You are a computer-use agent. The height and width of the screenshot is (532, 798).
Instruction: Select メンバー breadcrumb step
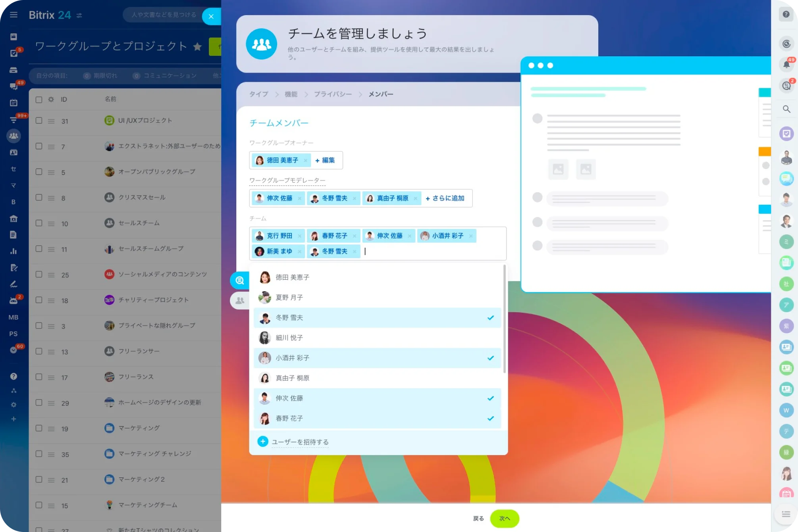click(x=381, y=94)
